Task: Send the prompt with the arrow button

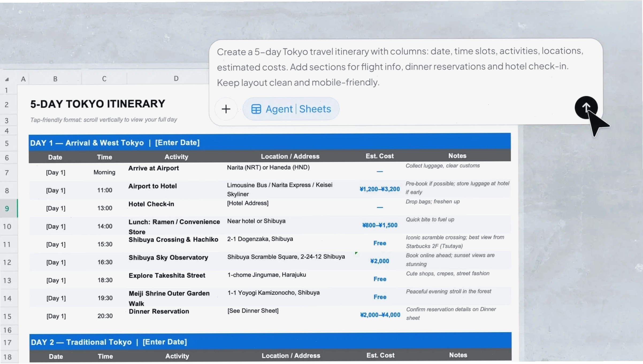Action: [586, 108]
